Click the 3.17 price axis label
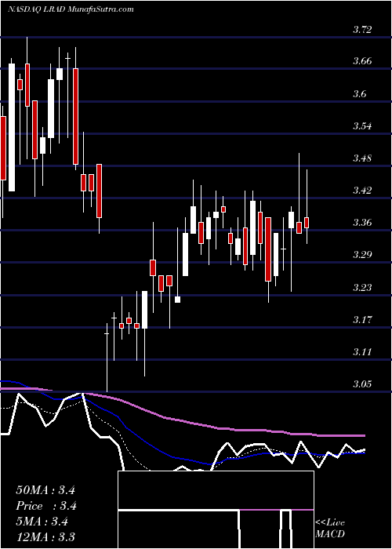Image resolution: width=392 pixels, height=549 pixels. tap(362, 319)
